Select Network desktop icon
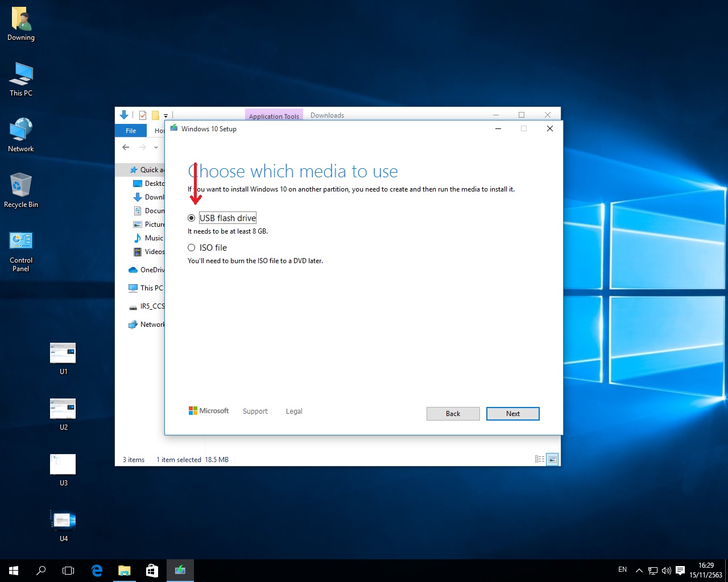The height and width of the screenshot is (582, 728). click(21, 135)
